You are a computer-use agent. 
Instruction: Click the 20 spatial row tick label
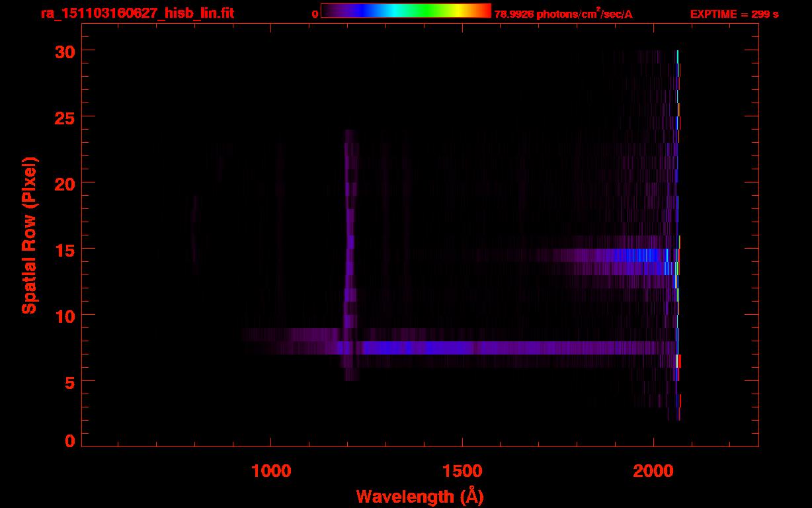pos(64,183)
